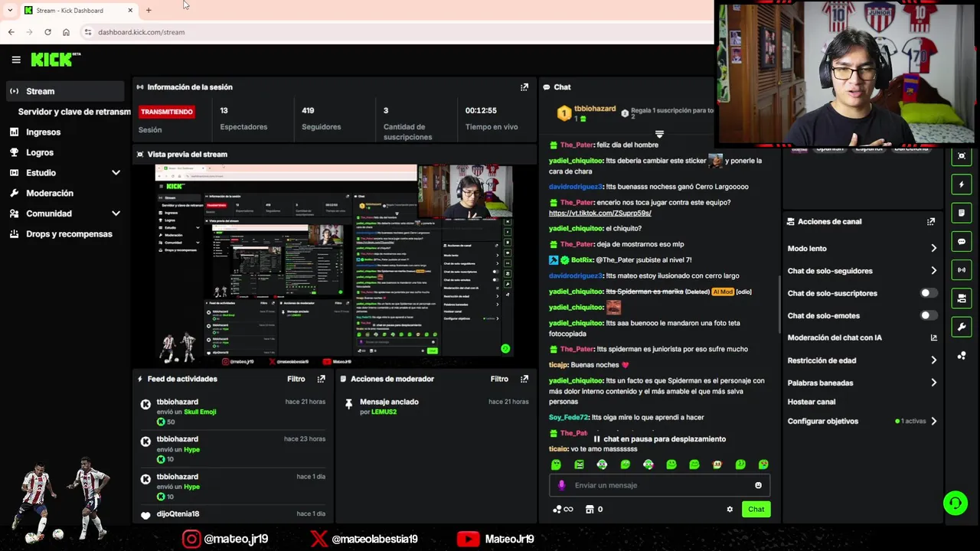Select the last green emote in quick row

(x=763, y=465)
